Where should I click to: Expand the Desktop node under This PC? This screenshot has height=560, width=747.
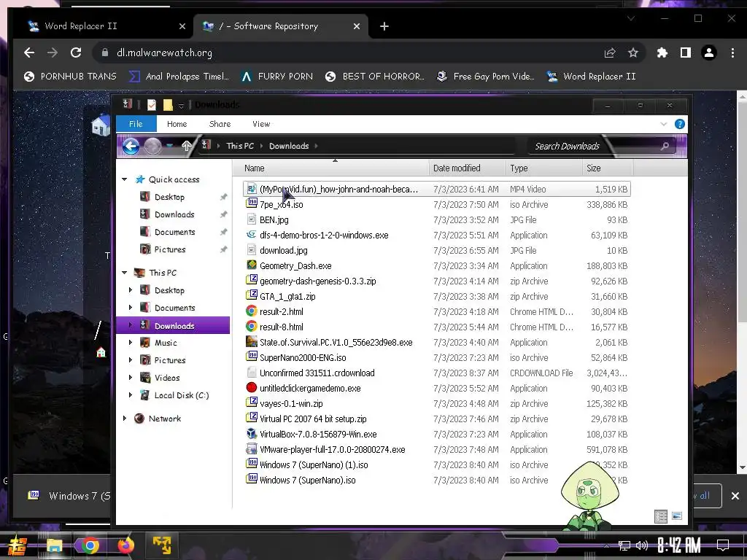pos(131,290)
